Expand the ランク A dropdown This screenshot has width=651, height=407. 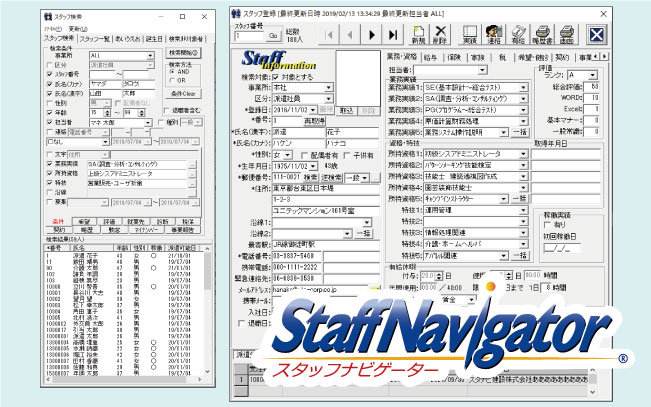tap(592, 75)
